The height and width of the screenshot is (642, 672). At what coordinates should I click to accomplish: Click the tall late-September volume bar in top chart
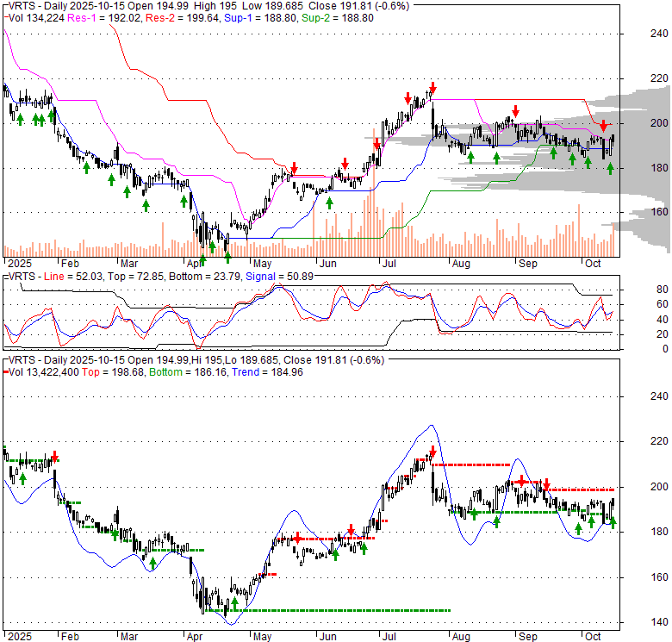(x=579, y=231)
